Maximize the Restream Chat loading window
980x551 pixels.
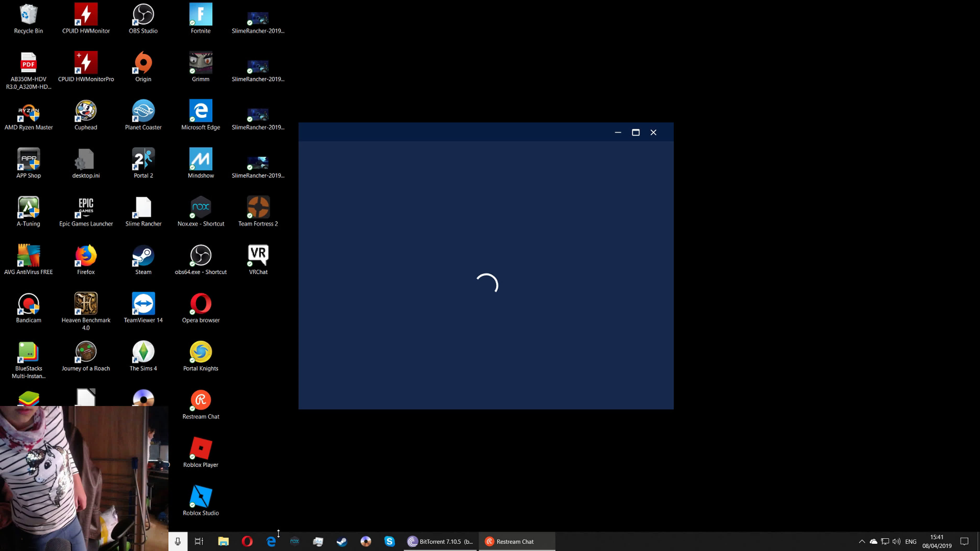pyautogui.click(x=636, y=132)
